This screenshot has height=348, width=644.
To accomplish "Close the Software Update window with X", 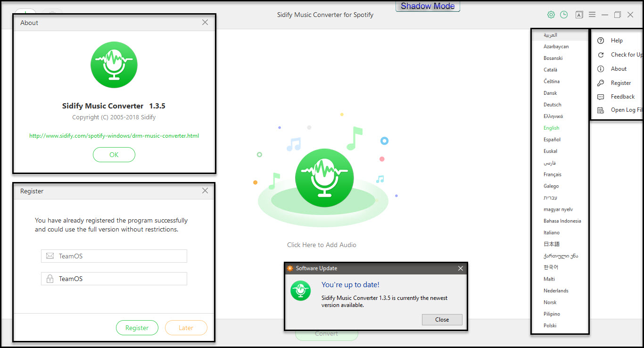I will (461, 268).
